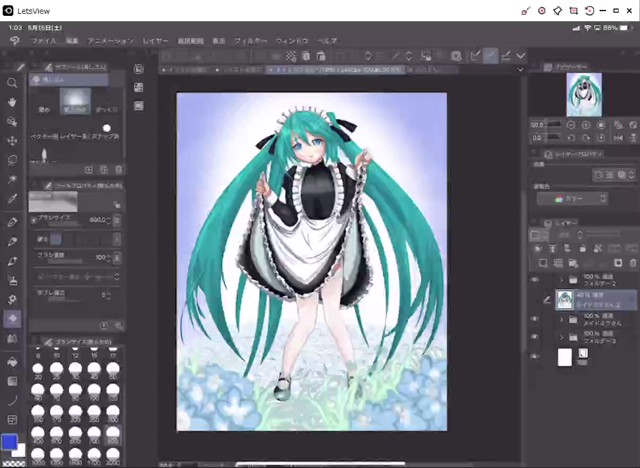Select brush size preset 2000
The image size is (640, 468).
113,456
